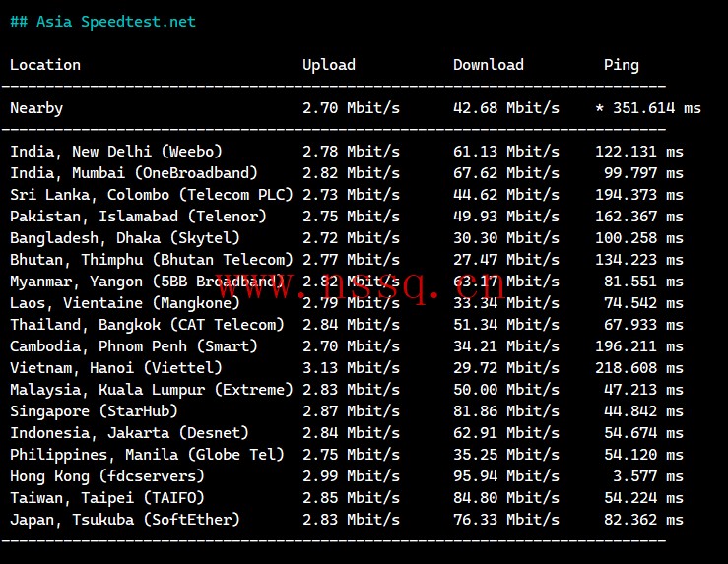Viewport: 728px width, 564px height.
Task: Select the Ping column header
Action: [622, 65]
